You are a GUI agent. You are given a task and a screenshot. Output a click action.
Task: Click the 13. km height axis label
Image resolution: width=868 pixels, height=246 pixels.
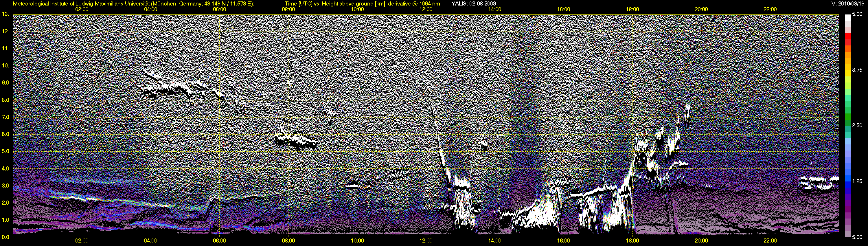5,14
